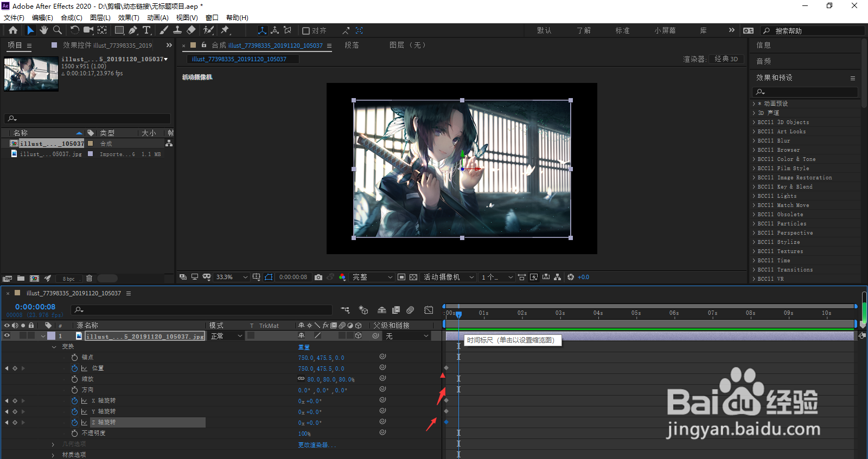
Task: Delete selected project item with trash icon
Action: (89, 279)
